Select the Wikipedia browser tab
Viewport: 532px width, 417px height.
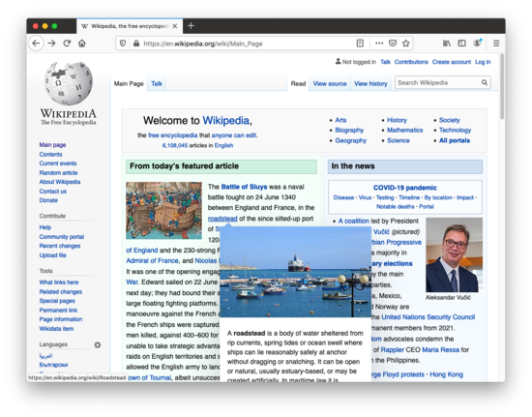(x=130, y=26)
